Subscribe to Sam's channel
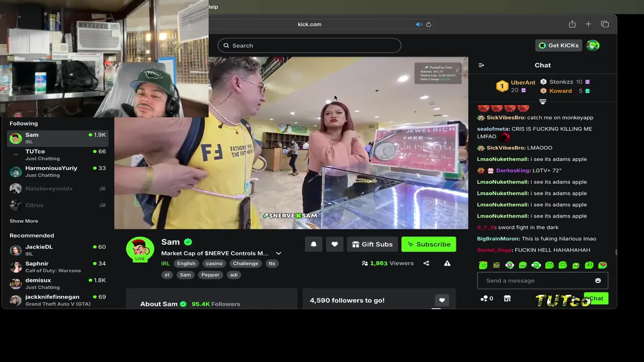The image size is (644, 362). coord(429,244)
